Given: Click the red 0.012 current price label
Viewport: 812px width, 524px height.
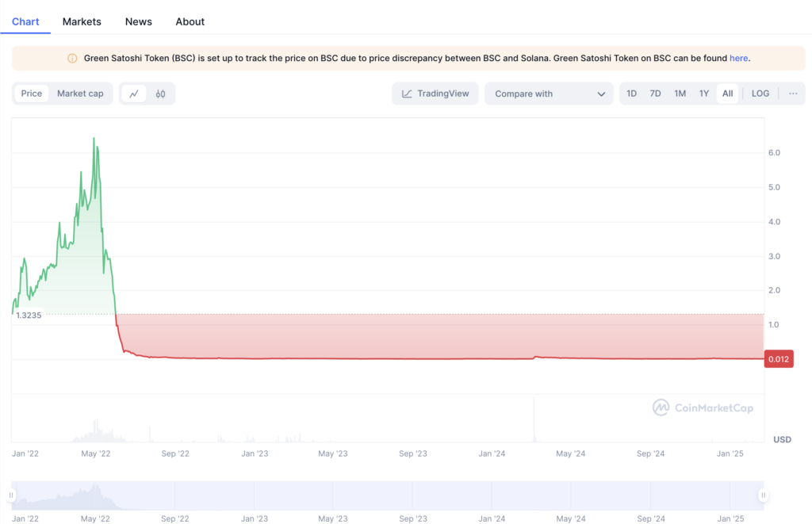Looking at the screenshot, I should [779, 359].
